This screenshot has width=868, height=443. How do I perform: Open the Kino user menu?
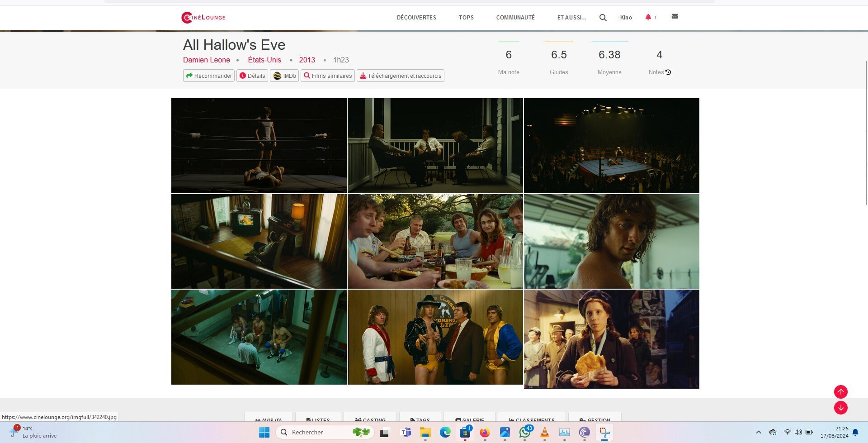click(x=626, y=18)
